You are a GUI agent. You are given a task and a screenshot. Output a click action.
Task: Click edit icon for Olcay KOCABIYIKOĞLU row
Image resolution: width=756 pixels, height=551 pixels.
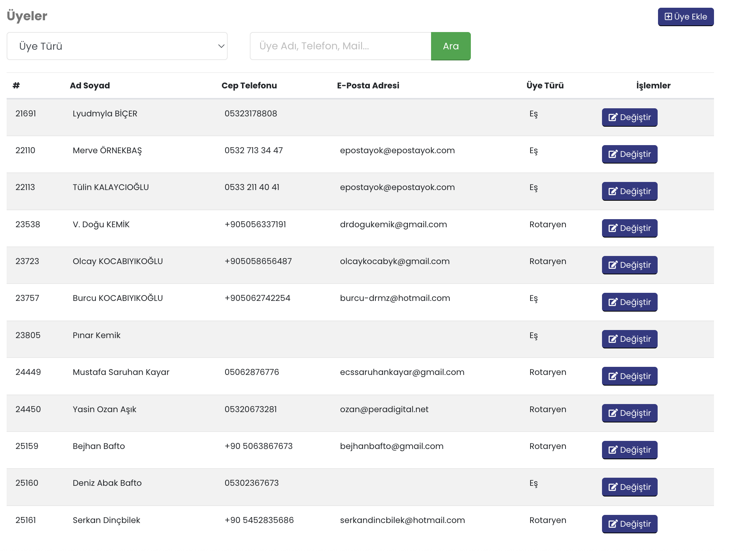tap(613, 265)
